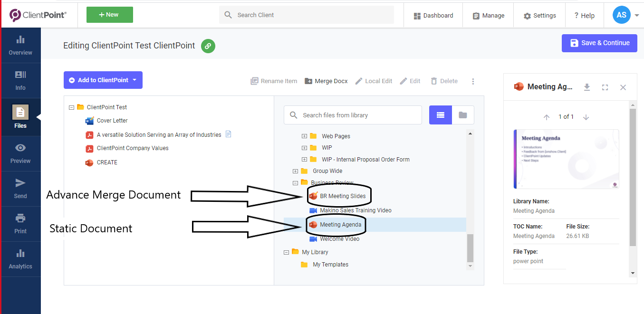Open the Dashboard menu item
Image resolution: width=644 pixels, height=314 pixels.
tap(433, 16)
